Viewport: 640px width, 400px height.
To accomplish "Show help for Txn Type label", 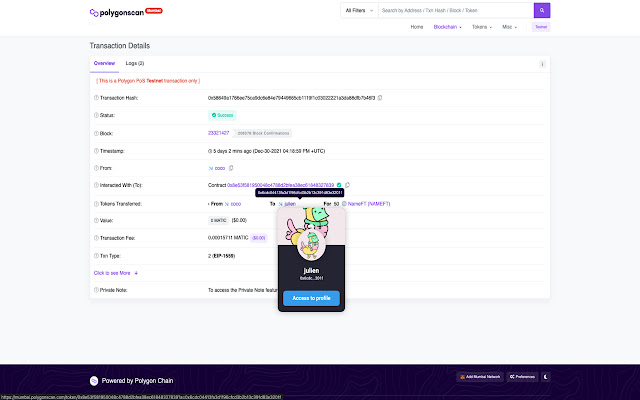I will 96,256.
